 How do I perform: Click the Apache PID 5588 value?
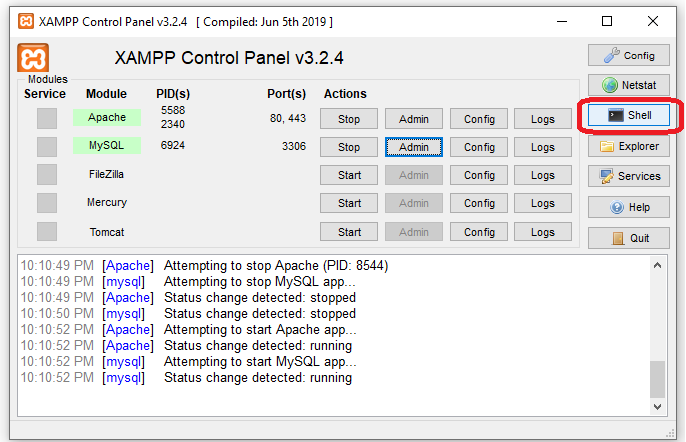[173, 110]
